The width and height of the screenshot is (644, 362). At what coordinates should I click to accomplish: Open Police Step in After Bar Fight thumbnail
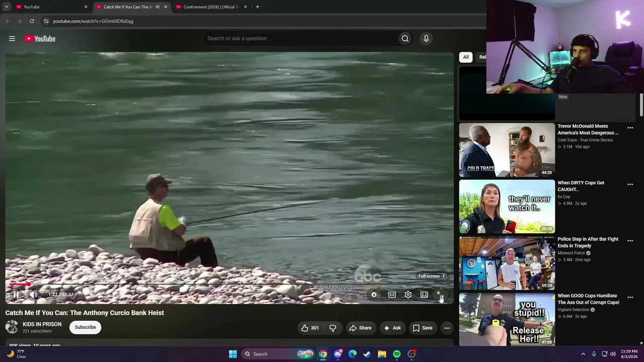click(x=507, y=263)
